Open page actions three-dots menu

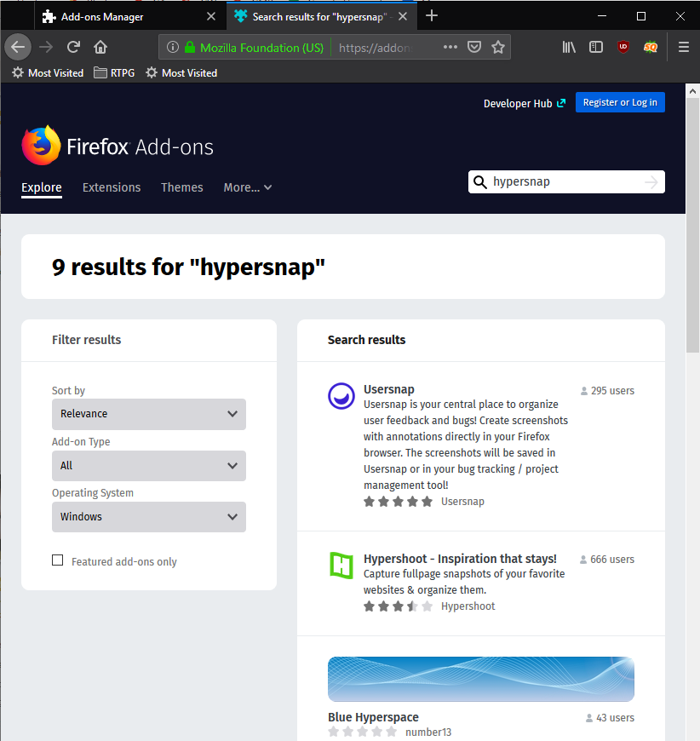[450, 47]
